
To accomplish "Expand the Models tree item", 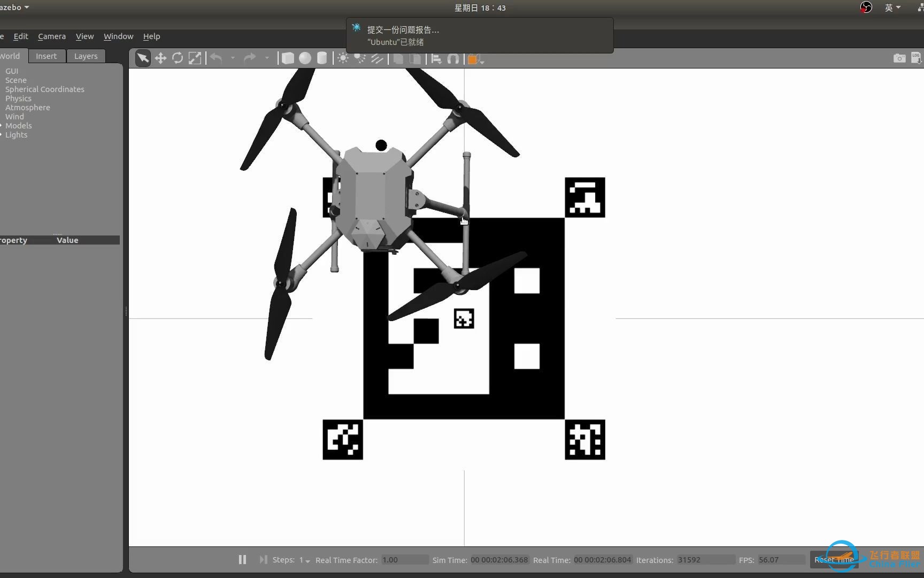I will coord(2,125).
